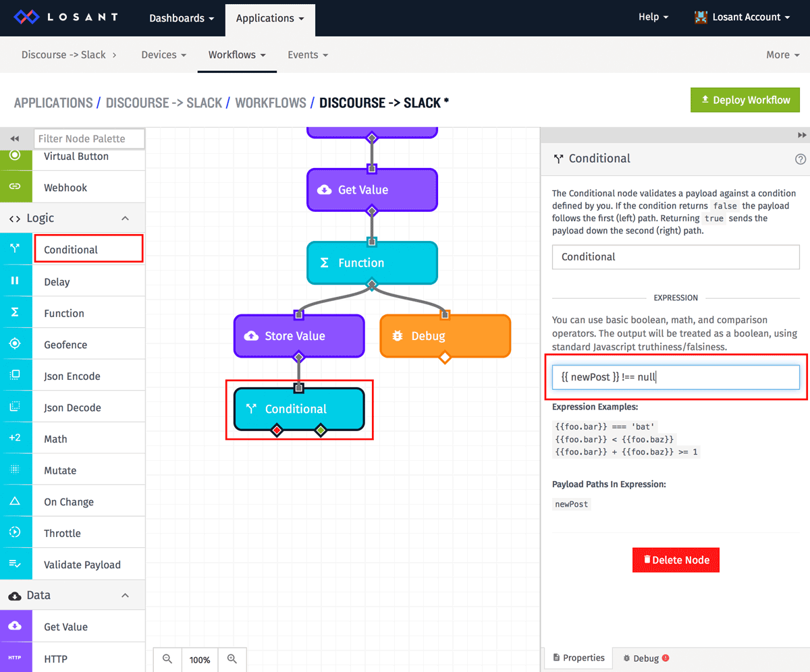Click the Throttle palette icon
810x672 pixels.
tap(16, 532)
